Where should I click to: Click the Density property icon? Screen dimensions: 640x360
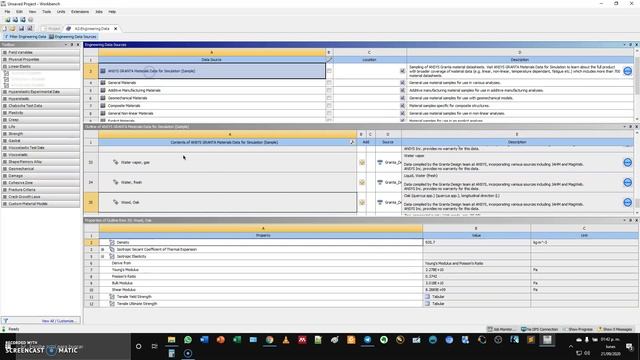pyautogui.click(x=112, y=242)
